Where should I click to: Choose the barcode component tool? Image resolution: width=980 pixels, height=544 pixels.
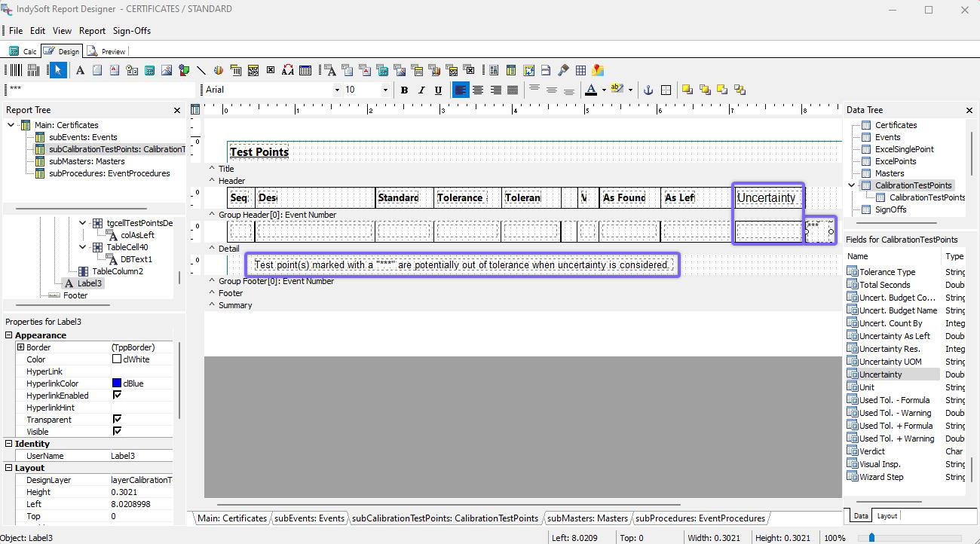pyautogui.click(x=15, y=70)
